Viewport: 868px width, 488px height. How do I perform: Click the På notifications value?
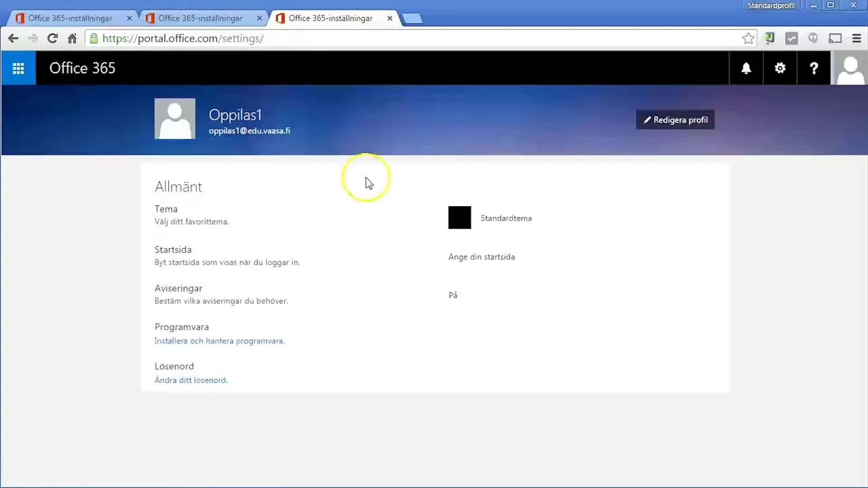pyautogui.click(x=453, y=296)
